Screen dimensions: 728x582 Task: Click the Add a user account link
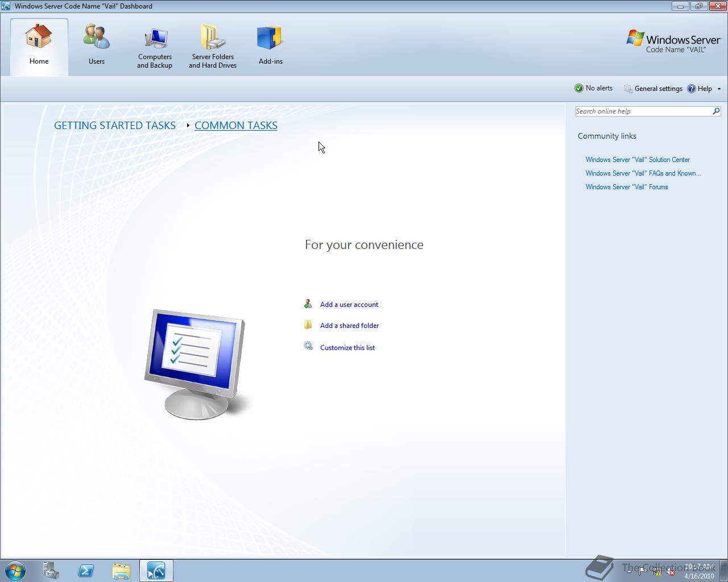[349, 305]
